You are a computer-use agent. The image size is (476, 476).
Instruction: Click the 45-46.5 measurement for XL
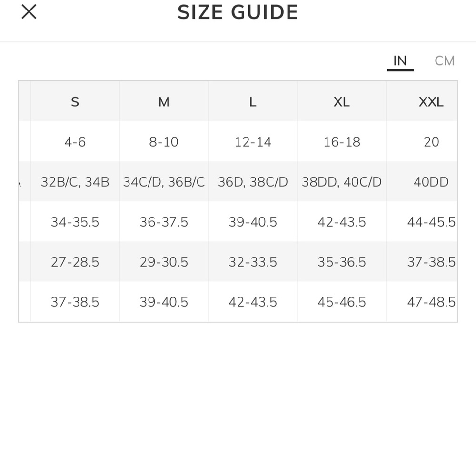[x=342, y=302]
